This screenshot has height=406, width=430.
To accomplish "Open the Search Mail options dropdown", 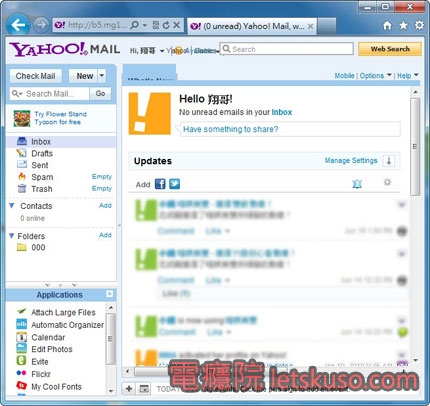I will click(17, 94).
